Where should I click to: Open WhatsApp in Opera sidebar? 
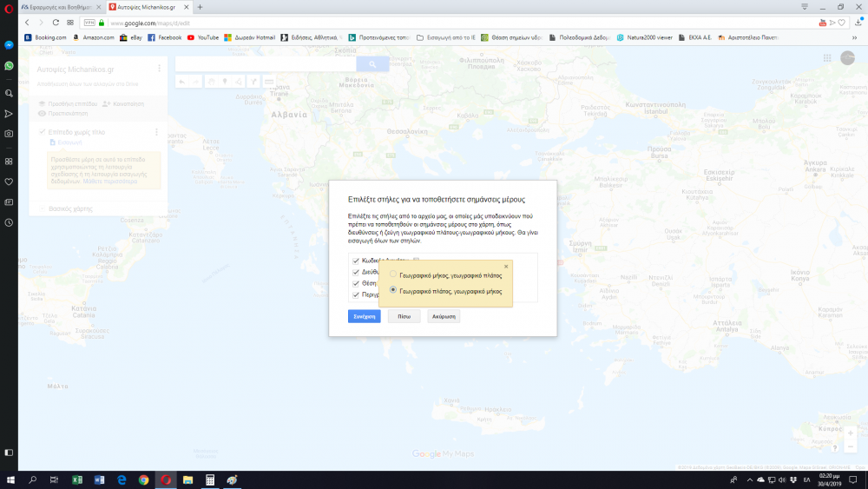[x=9, y=66]
